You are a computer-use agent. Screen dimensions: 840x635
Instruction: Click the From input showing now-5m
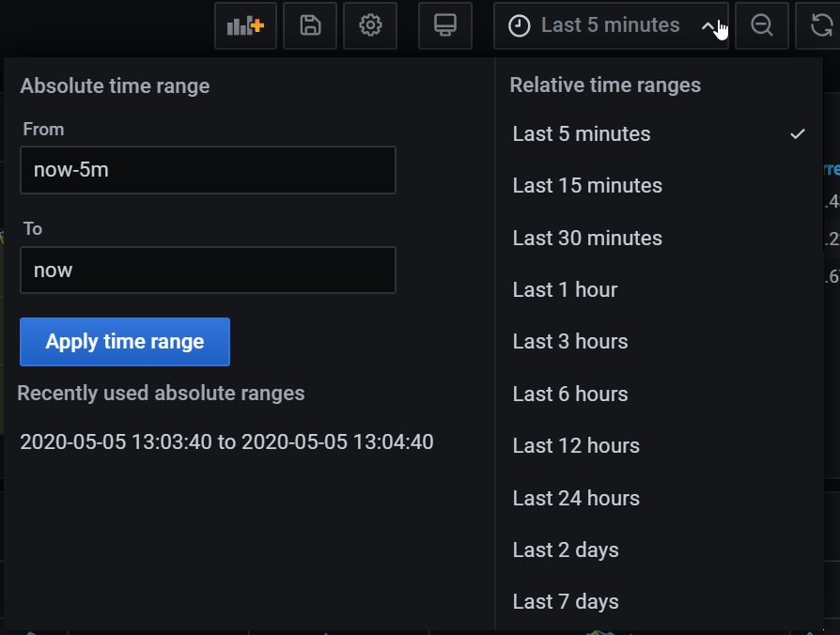point(208,170)
